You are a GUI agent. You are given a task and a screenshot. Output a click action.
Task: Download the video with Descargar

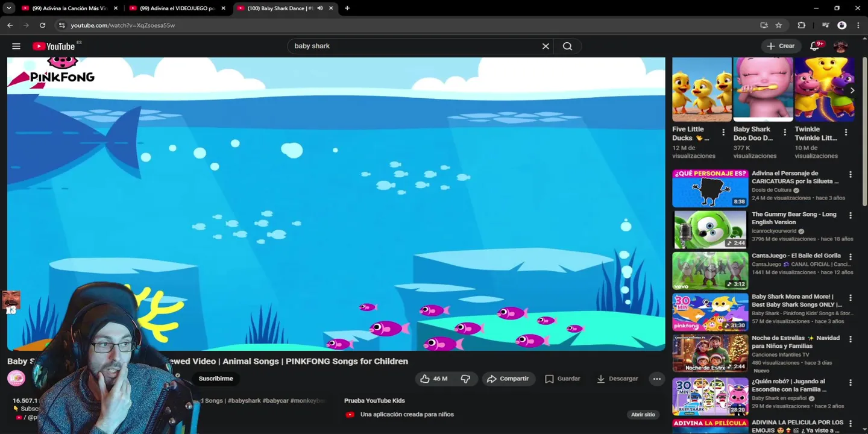[617, 379]
